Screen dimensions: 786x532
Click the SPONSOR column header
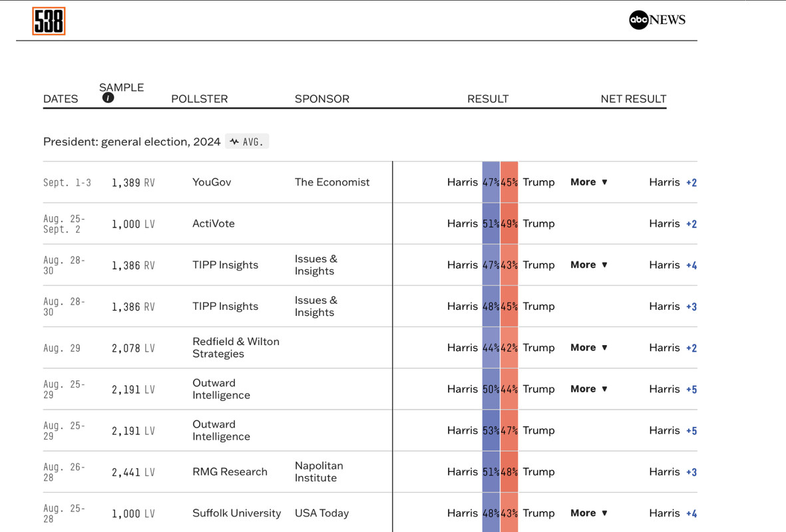point(322,98)
